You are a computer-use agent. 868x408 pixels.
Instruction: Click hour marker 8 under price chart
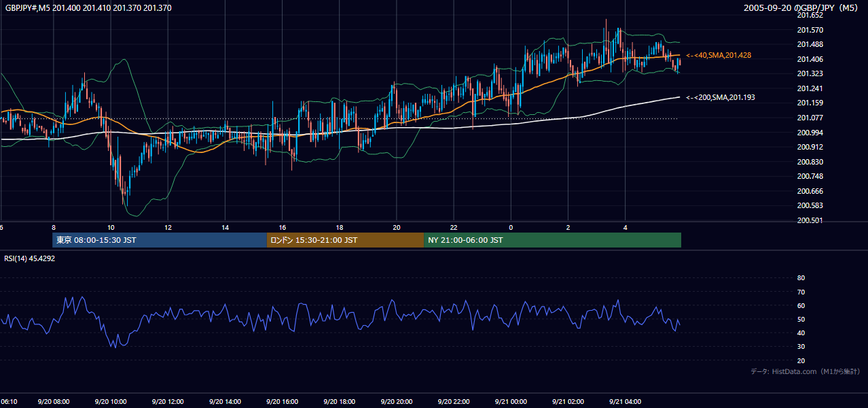pyautogui.click(x=53, y=227)
